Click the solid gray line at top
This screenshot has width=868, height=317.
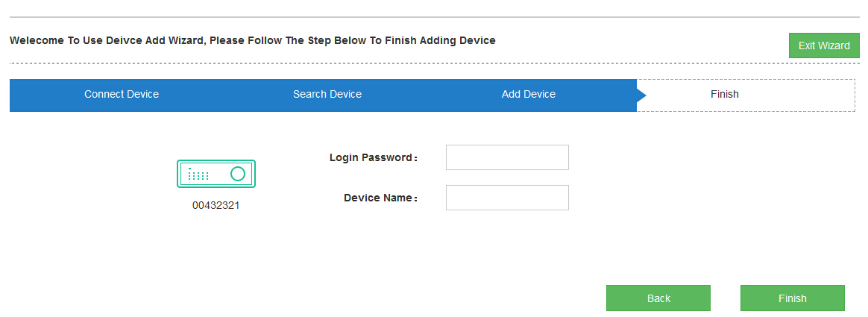433,16
